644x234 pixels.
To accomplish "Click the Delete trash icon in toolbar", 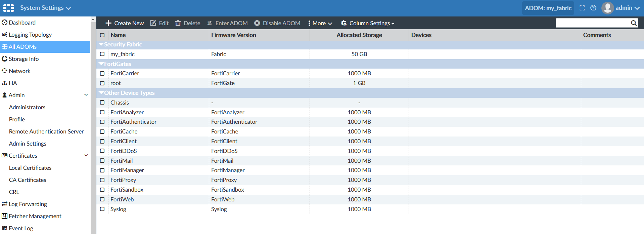I will [178, 23].
